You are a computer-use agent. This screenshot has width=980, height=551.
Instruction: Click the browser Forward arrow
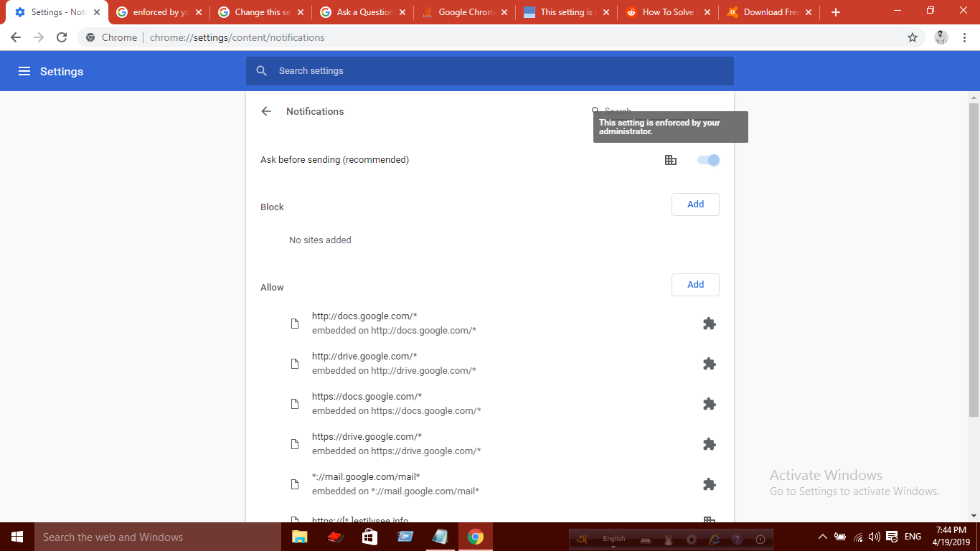(39, 37)
